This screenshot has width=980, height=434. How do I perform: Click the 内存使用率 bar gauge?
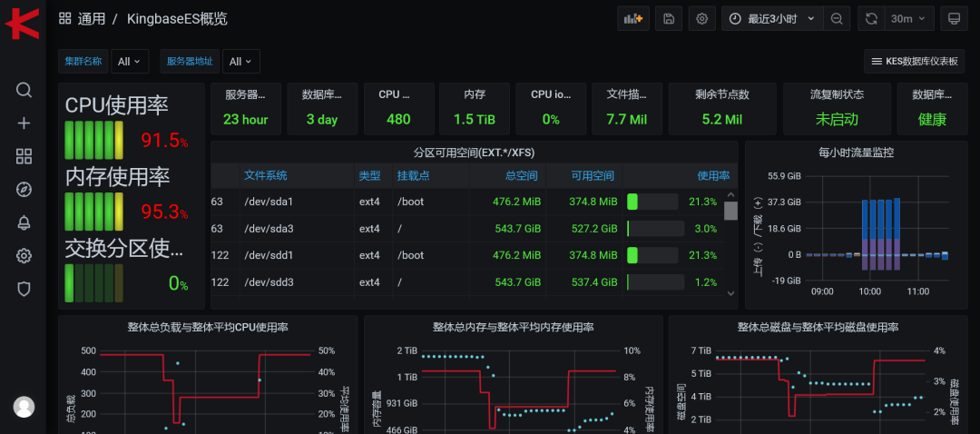coord(93,212)
